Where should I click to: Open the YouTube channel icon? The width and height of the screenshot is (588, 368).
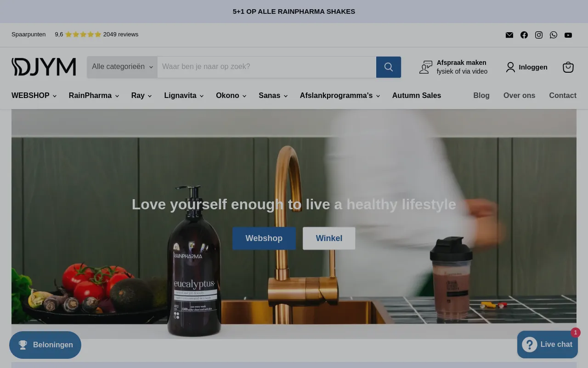(568, 35)
